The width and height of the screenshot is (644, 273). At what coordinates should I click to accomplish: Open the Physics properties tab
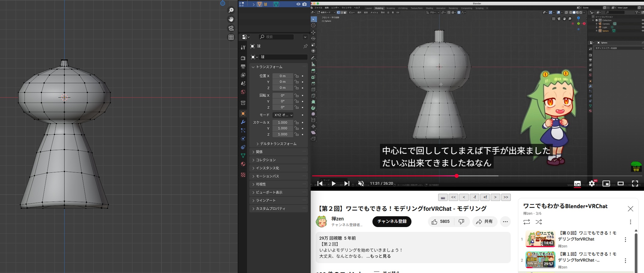click(243, 139)
